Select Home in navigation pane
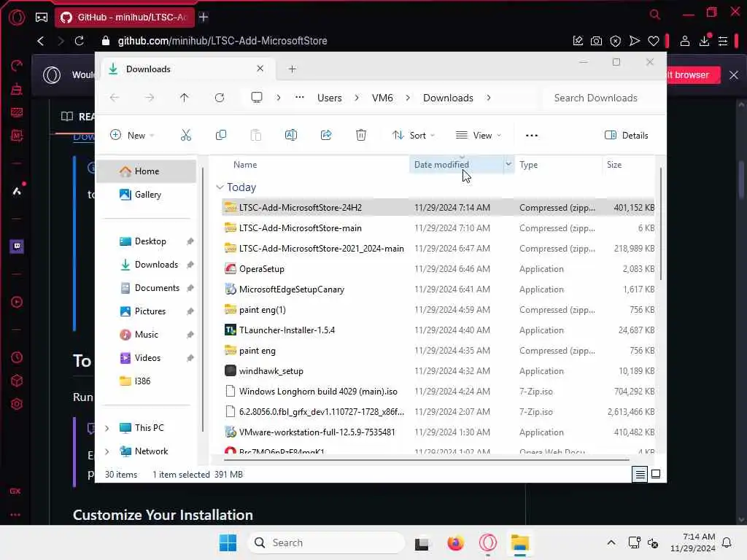The image size is (747, 560). pos(147,171)
